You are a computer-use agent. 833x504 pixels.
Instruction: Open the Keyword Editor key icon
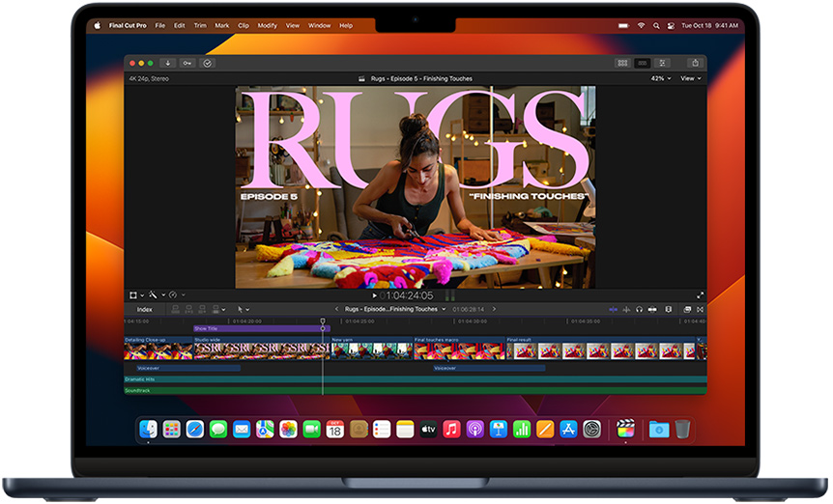(x=187, y=63)
